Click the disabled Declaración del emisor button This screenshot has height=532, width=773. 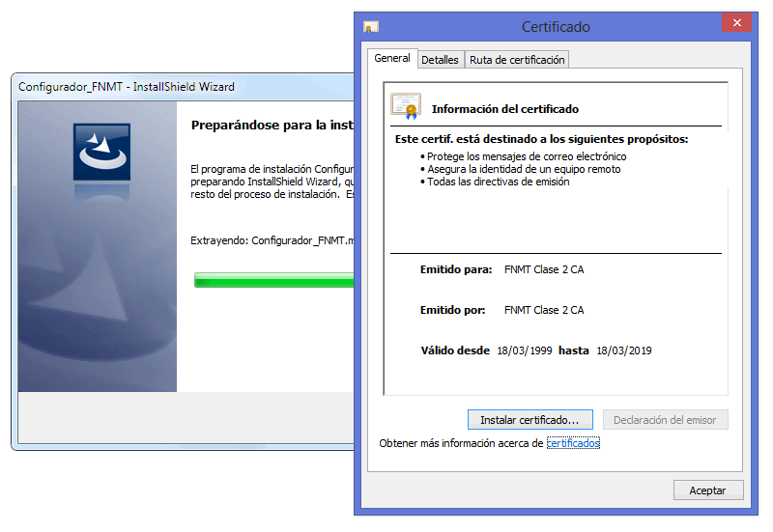(665, 420)
